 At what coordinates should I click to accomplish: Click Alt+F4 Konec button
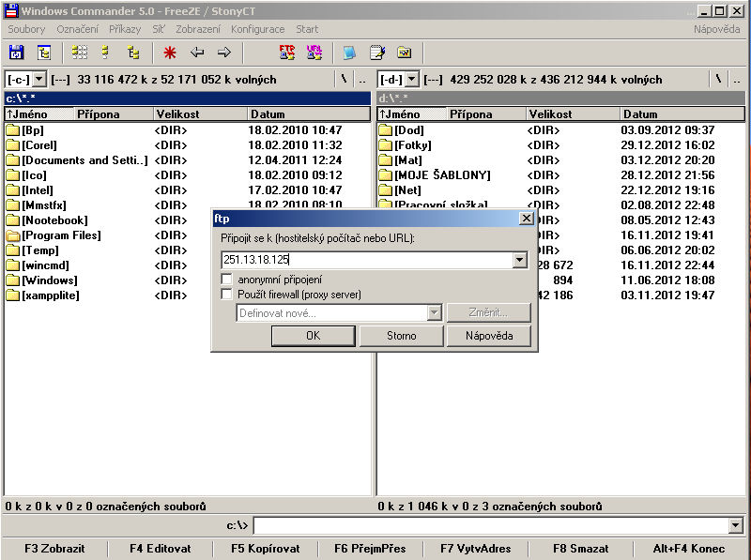(x=689, y=549)
